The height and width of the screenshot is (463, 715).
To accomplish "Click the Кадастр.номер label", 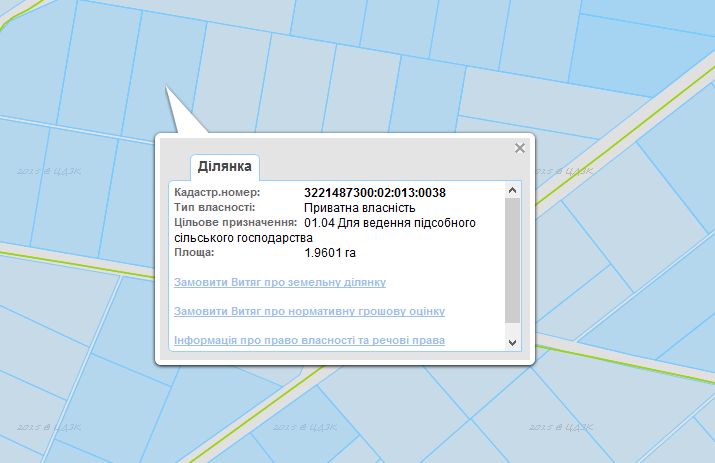I will tap(217, 192).
